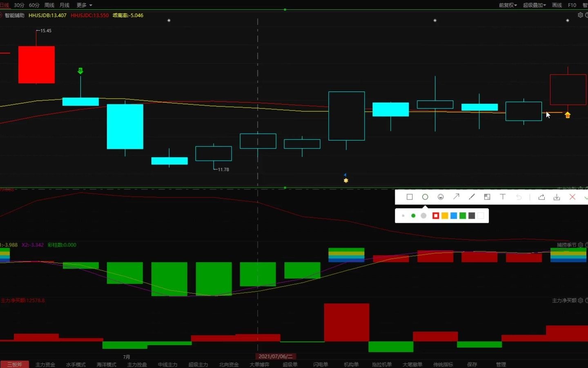Screen dimensions: 588x368
Task: Pick the white color swatch
Action: click(x=481, y=216)
